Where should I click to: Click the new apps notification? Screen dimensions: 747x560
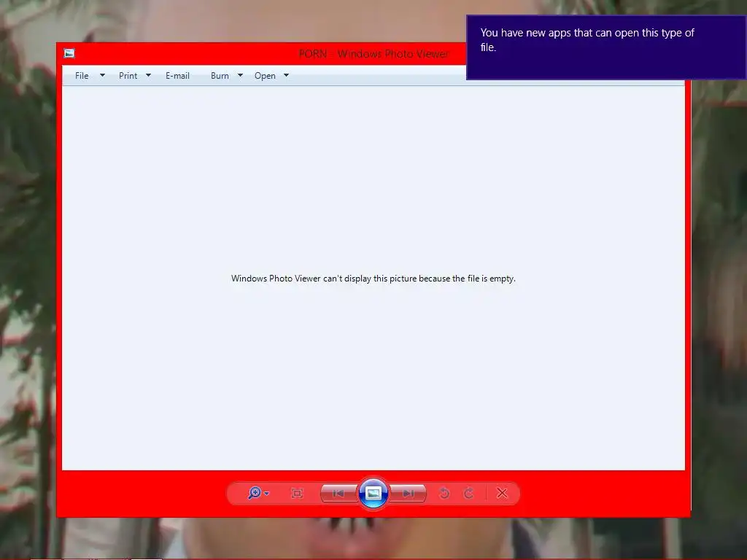606,47
